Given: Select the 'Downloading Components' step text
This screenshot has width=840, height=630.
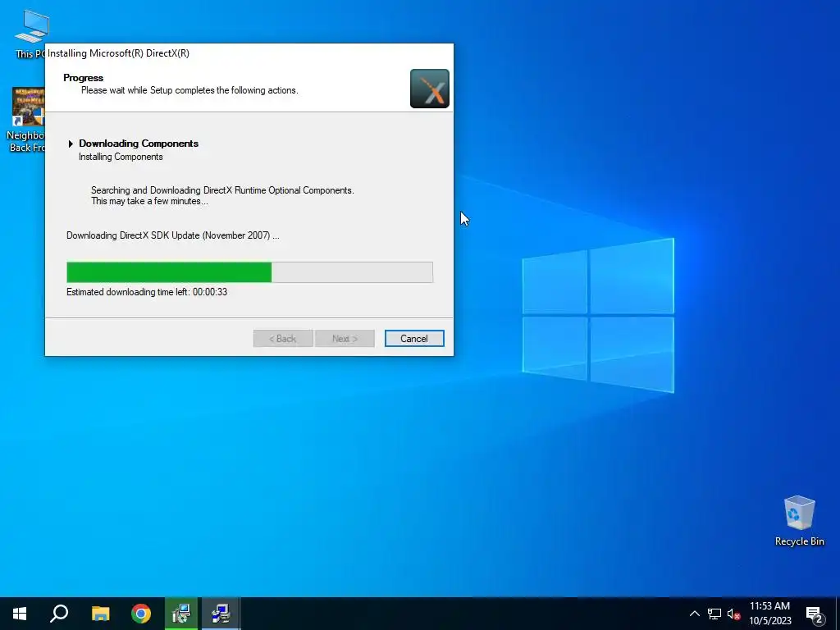Looking at the screenshot, I should [139, 144].
